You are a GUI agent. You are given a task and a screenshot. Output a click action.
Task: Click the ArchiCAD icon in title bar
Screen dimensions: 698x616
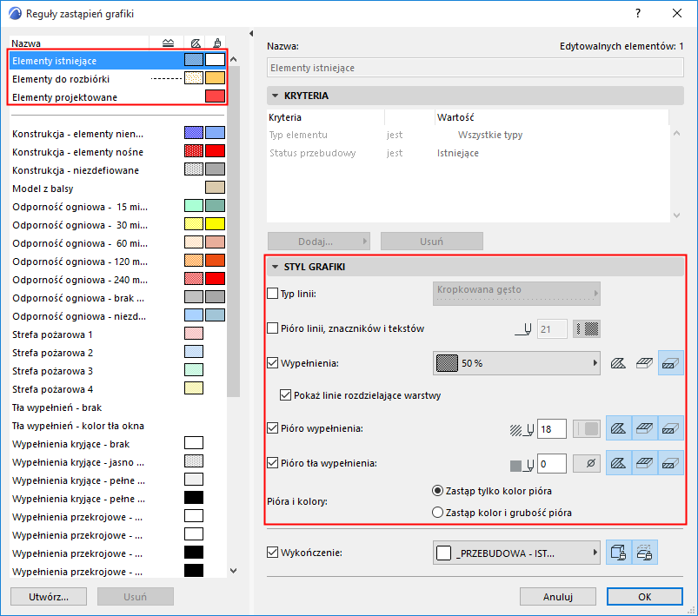15,13
